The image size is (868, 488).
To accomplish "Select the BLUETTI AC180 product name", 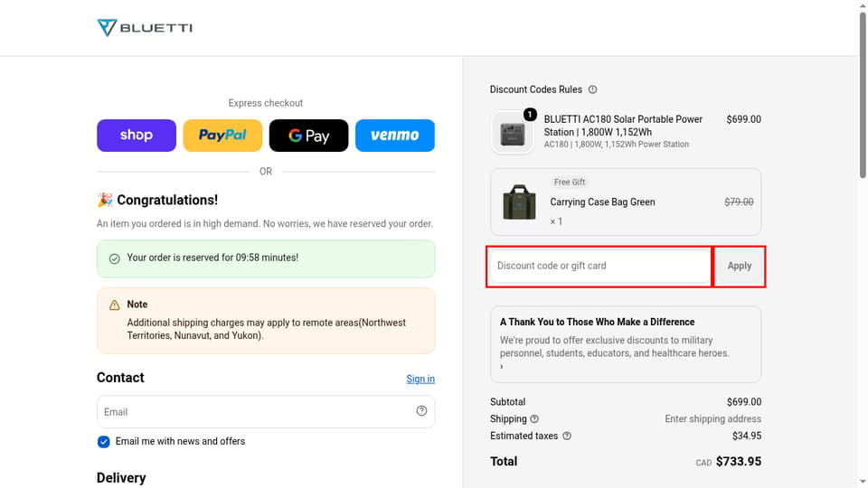I will 623,126.
